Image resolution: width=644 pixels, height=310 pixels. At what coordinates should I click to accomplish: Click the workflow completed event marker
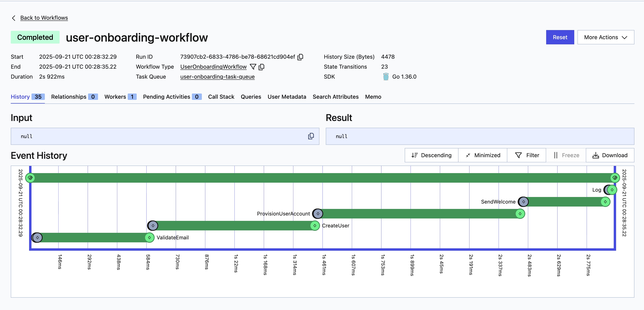615,178
